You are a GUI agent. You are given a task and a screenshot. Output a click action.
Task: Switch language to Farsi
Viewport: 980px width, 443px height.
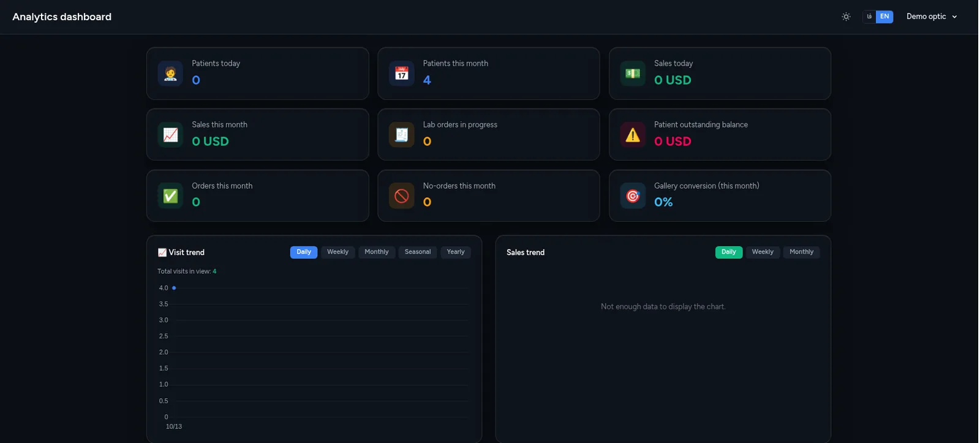869,17
